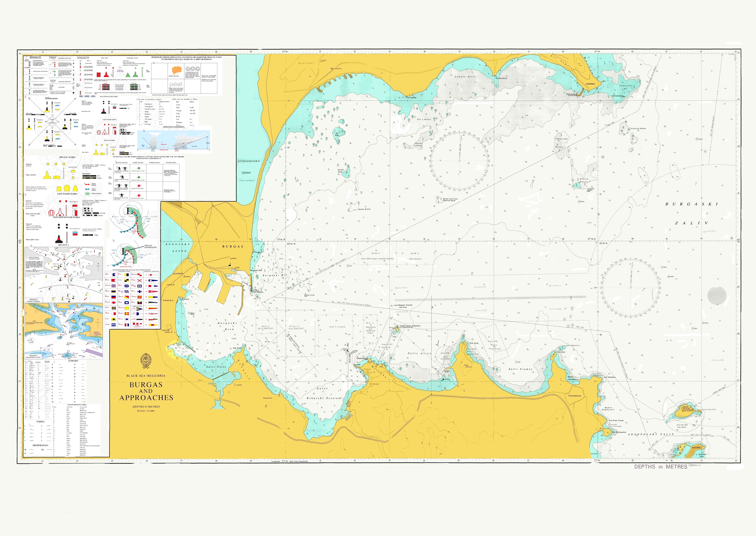Click the 'BURGASKO EZERO' lake label
The image size is (756, 536).
[178, 248]
